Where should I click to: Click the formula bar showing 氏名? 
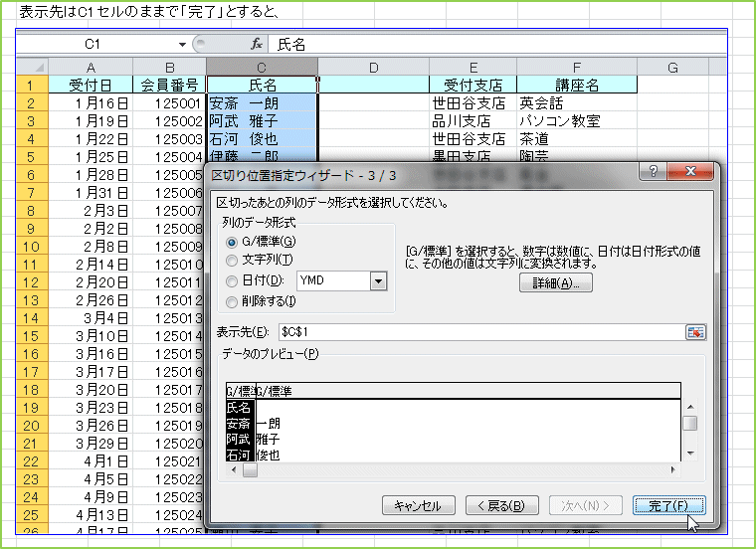[x=496, y=45]
